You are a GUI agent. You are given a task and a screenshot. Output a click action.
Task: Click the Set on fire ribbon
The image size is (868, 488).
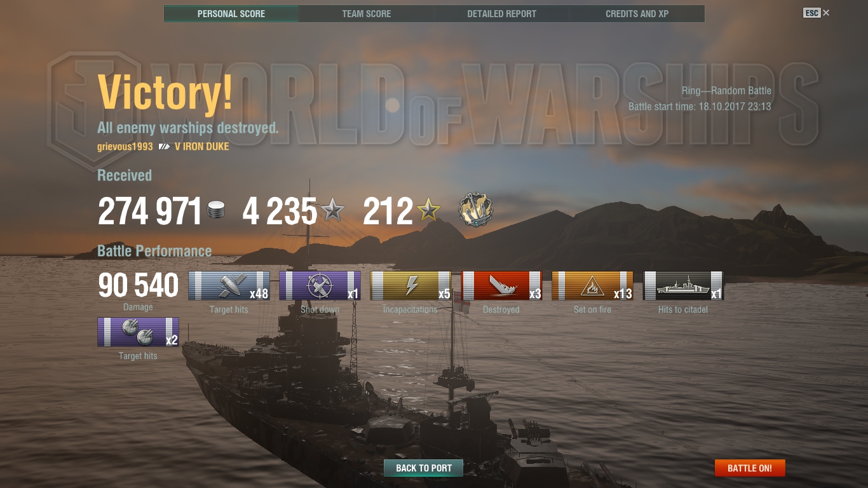click(x=592, y=286)
